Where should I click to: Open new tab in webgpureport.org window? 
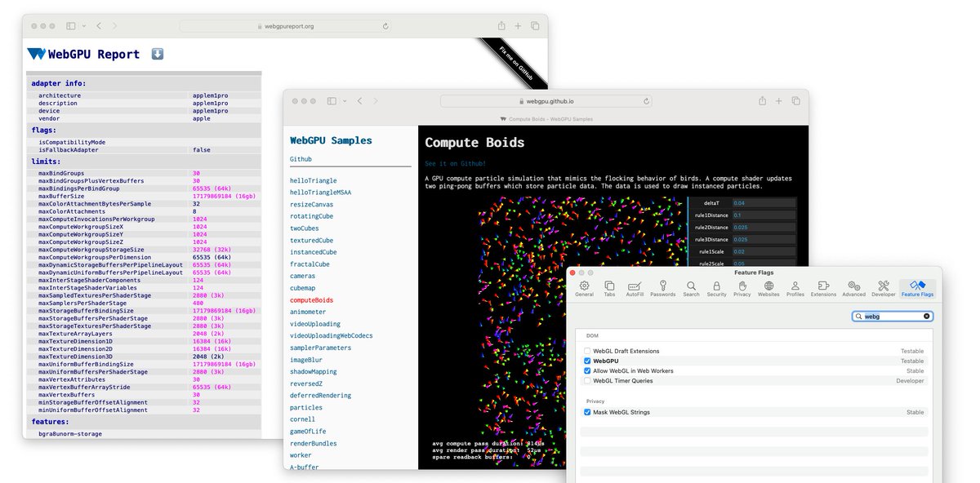(x=518, y=26)
